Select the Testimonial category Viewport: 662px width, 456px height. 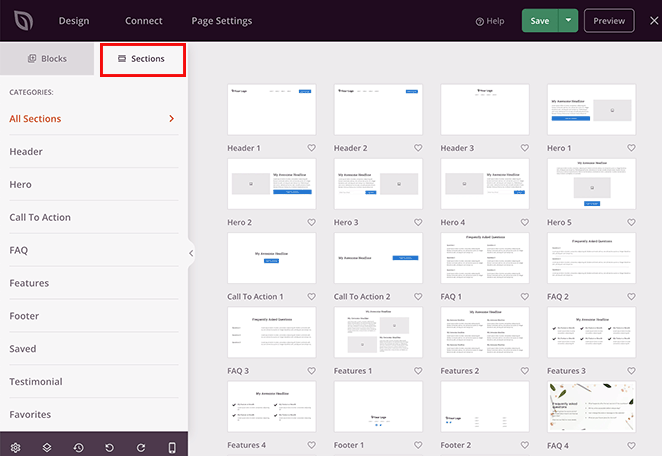[35, 381]
